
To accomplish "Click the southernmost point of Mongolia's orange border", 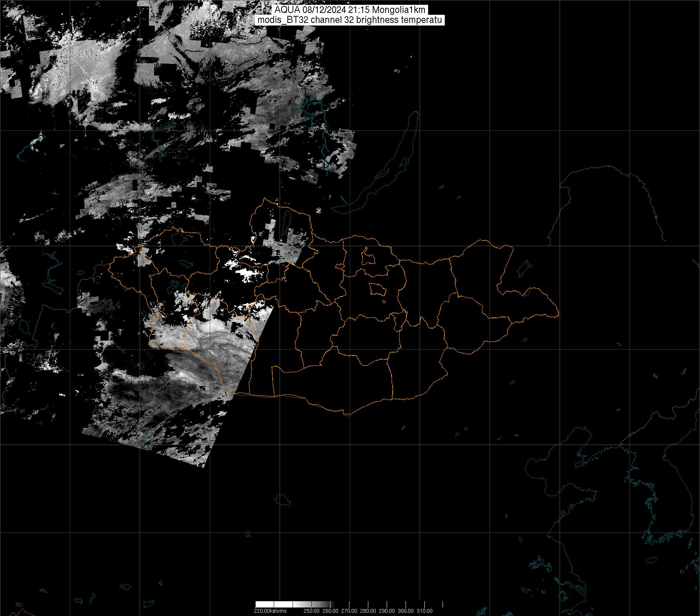I will click(347, 415).
